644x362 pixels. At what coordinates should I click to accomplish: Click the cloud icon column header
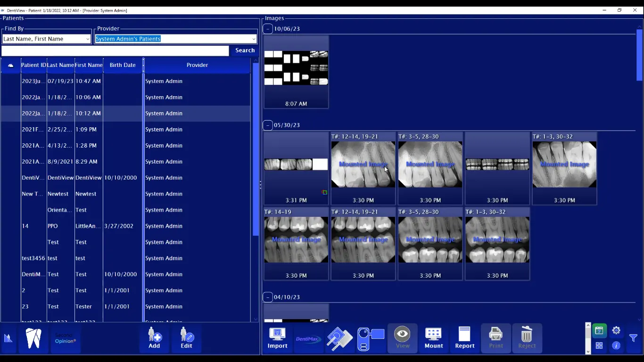(x=10, y=65)
